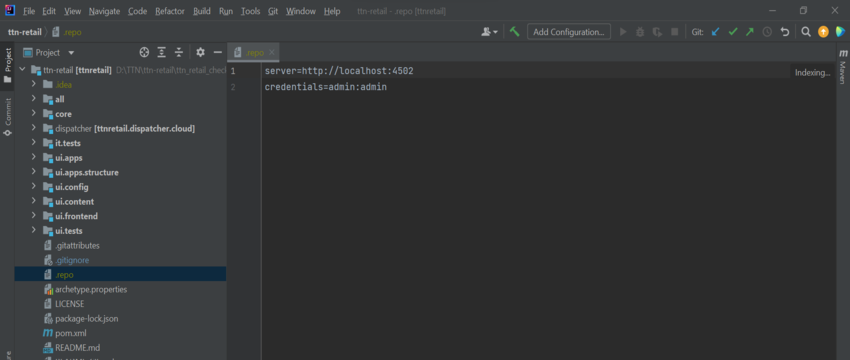The height and width of the screenshot is (360, 850).
Task: Open Git Show History clock icon
Action: pyautogui.click(x=767, y=32)
